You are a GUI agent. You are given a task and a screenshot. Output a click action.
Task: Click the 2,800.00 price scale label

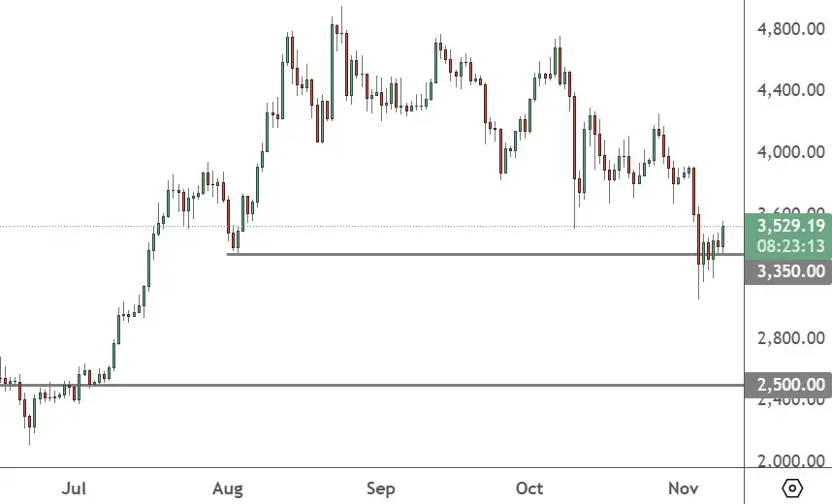point(792,338)
